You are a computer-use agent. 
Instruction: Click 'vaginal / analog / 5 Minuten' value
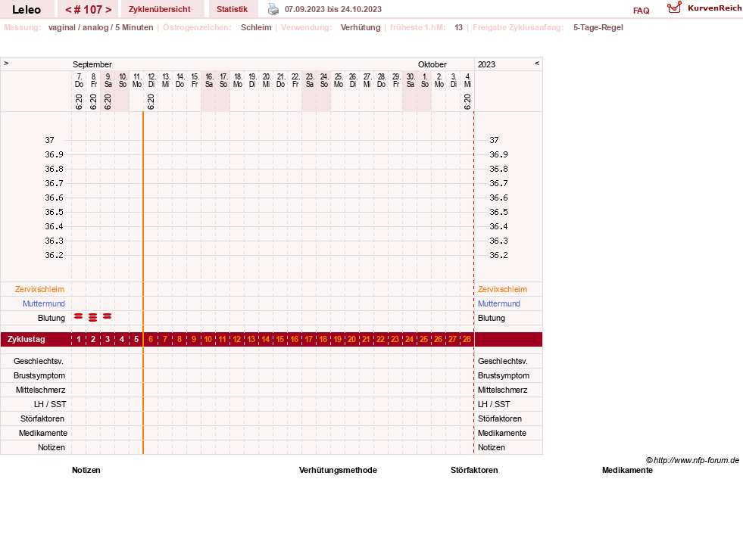click(101, 27)
